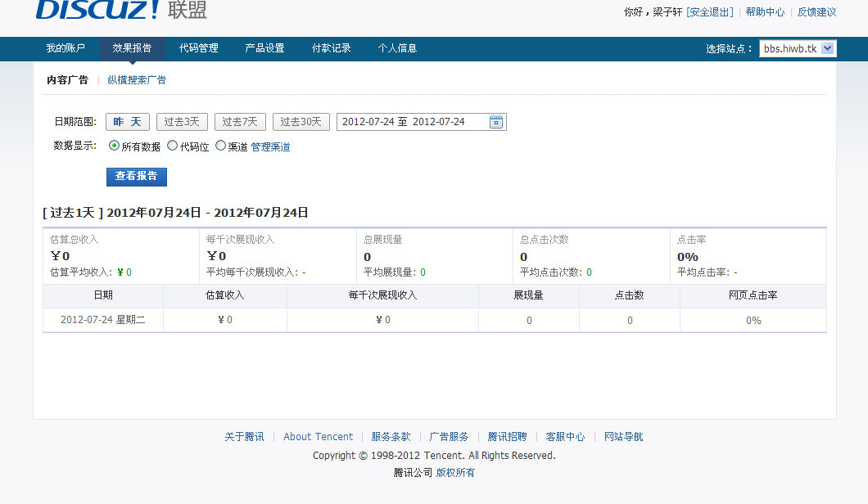Open the 我的账户 menu tab
868x504 pixels.
click(x=66, y=48)
